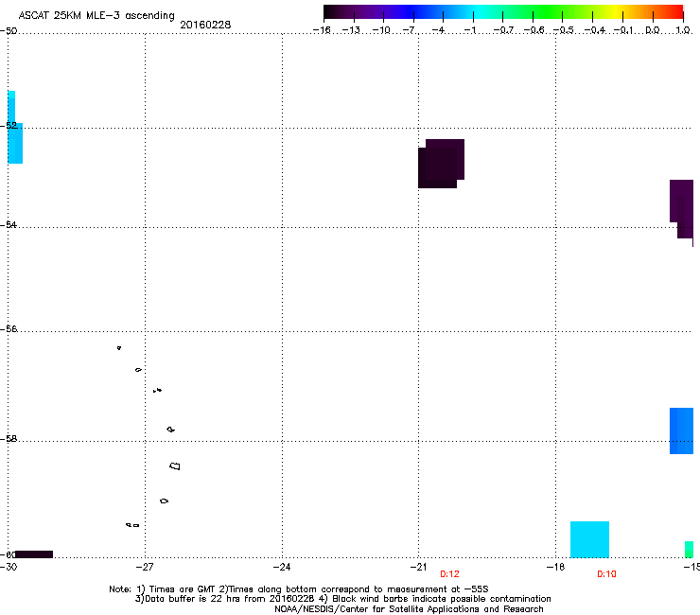Click the -0.7 color scale value

click(x=503, y=30)
